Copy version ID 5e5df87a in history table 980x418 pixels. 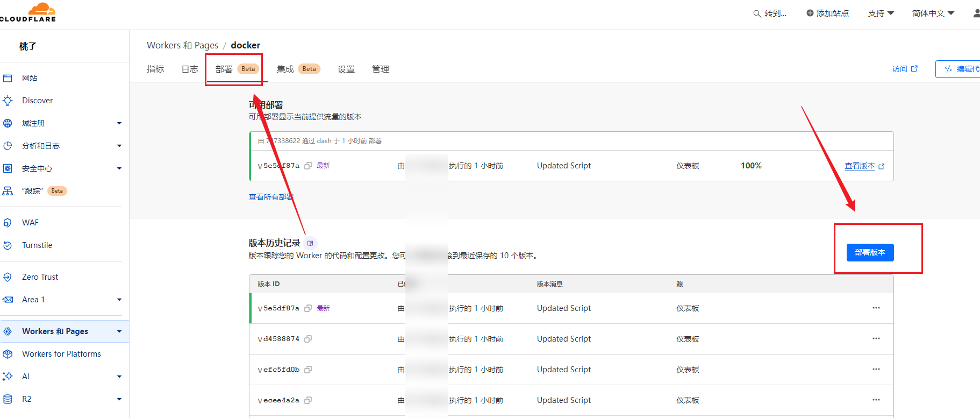[x=308, y=308]
